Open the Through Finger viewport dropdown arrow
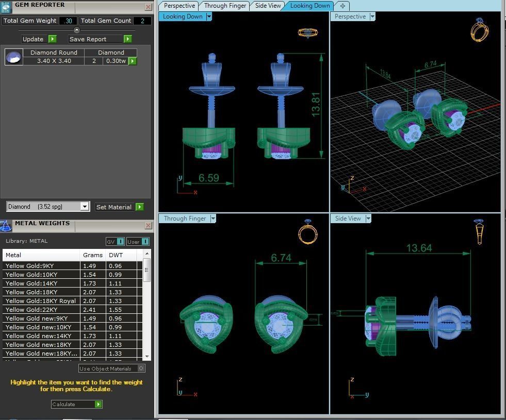Viewport: 506px width, 420px height. (213, 219)
